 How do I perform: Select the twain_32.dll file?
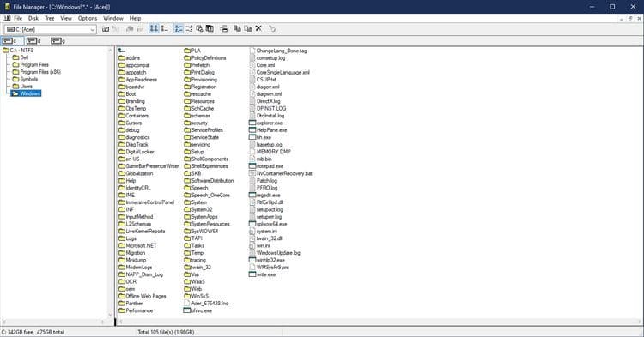click(265, 238)
